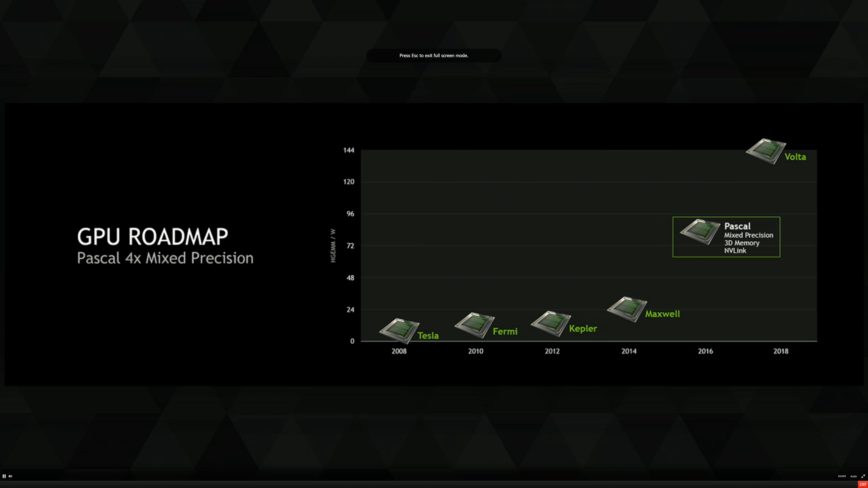Image resolution: width=868 pixels, height=488 pixels.
Task: Click the HGEMM / W axis label
Action: tap(333, 246)
